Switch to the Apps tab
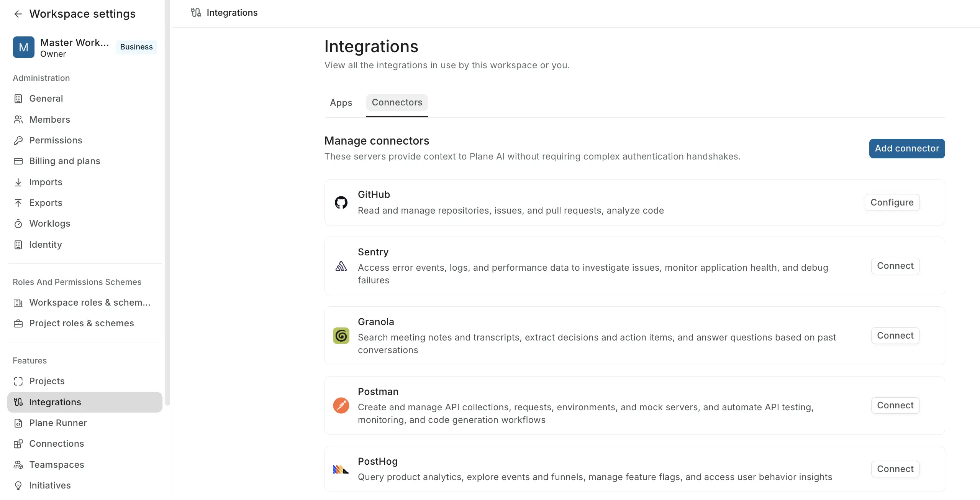 341,103
